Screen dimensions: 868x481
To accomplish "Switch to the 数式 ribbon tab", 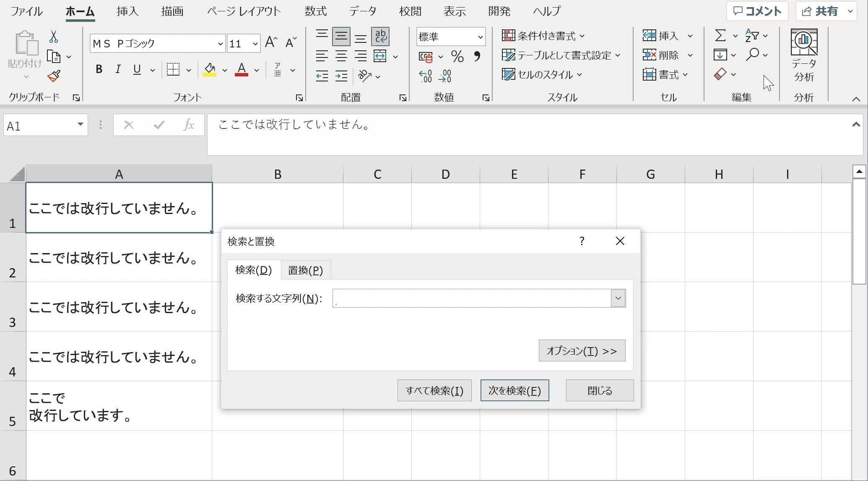I will pos(315,11).
